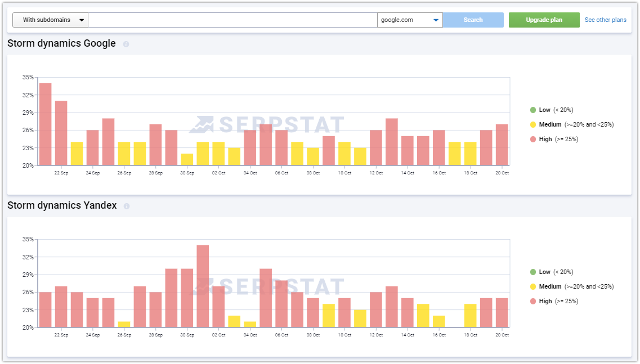Screen dimensions: 640x364
Task: Click the green Upgrade plan button
Action: pyautogui.click(x=544, y=20)
